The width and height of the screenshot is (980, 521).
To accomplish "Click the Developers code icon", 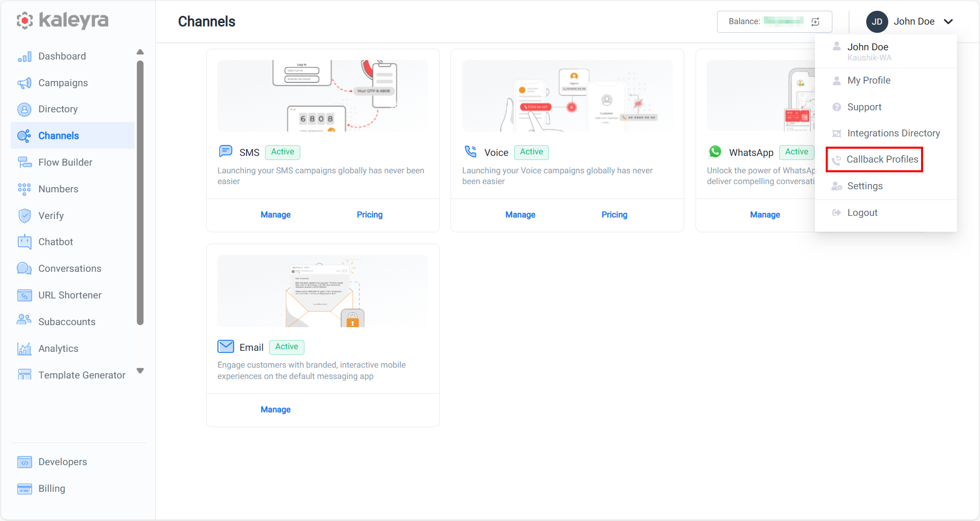I will coord(25,462).
